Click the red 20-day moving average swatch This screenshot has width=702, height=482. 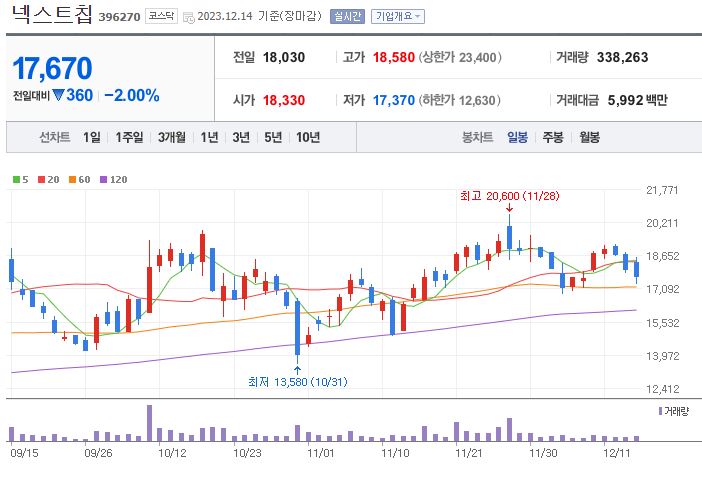click(x=42, y=179)
